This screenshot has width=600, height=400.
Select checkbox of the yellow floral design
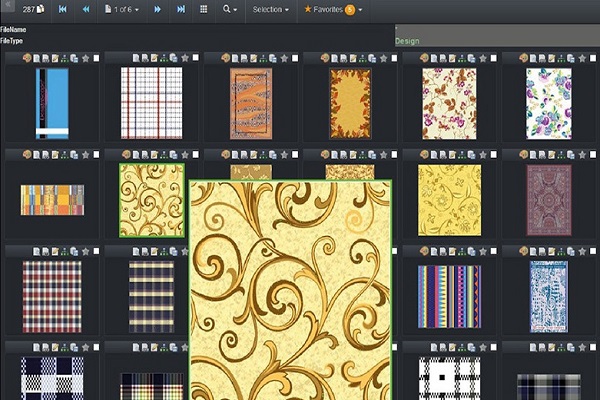pos(494,155)
